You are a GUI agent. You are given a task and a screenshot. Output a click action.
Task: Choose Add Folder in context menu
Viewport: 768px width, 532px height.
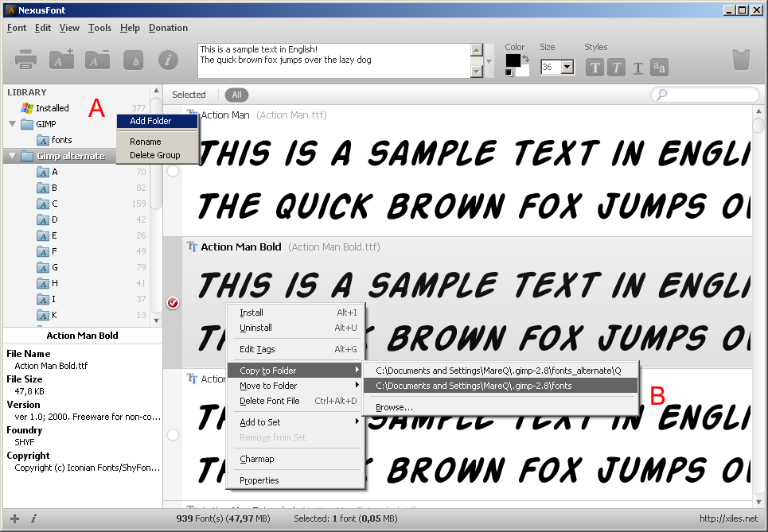[158, 121]
